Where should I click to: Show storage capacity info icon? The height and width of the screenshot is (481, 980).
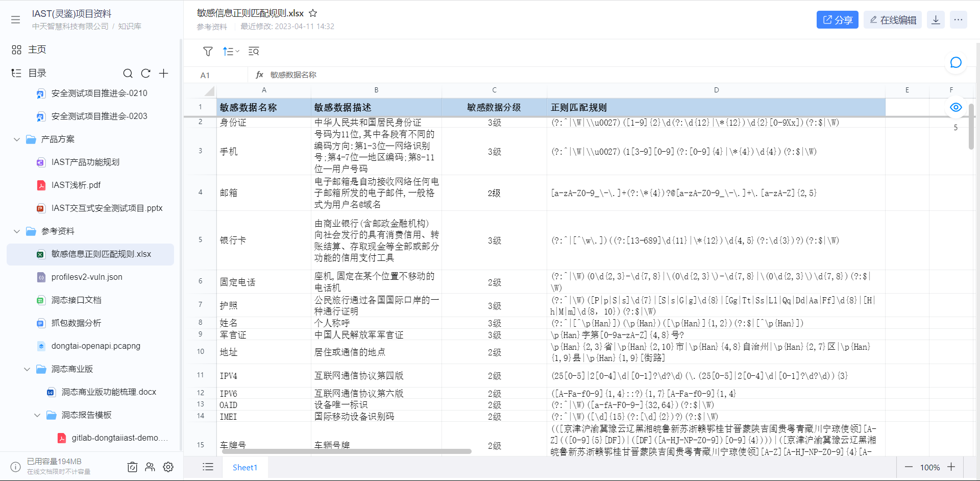(16, 467)
